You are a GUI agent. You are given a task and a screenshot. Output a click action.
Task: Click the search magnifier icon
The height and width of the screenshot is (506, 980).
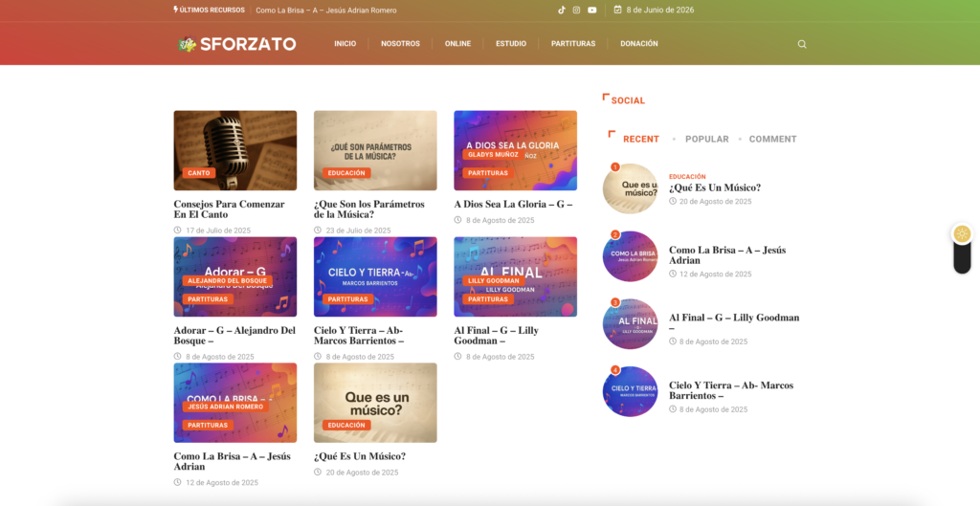pyautogui.click(x=802, y=44)
